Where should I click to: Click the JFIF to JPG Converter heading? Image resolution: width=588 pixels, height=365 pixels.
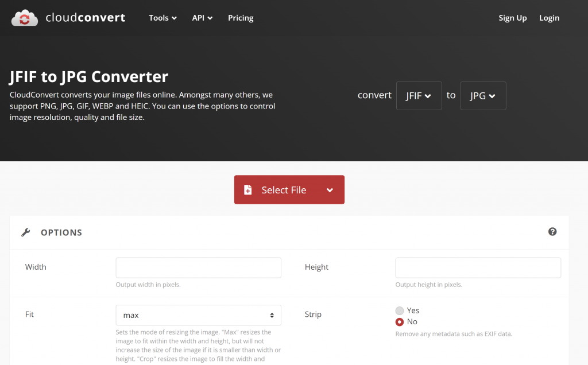point(89,77)
